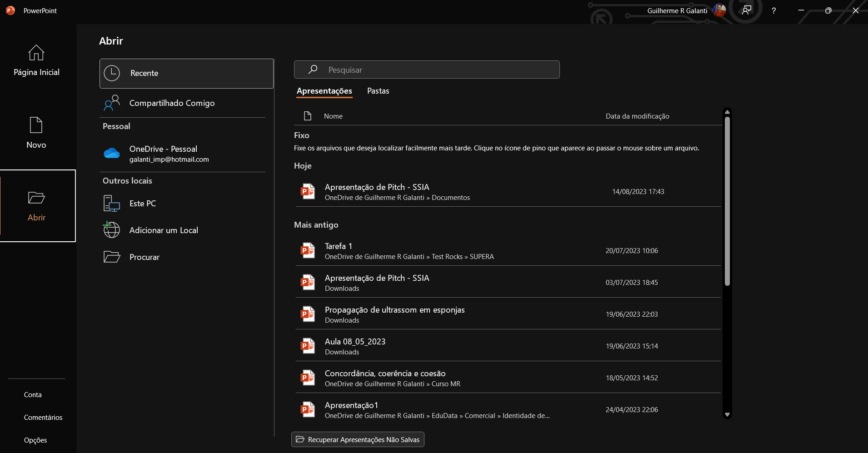
Task: Click Recuperar Apresentações Não Salvas button
Action: tap(358, 439)
